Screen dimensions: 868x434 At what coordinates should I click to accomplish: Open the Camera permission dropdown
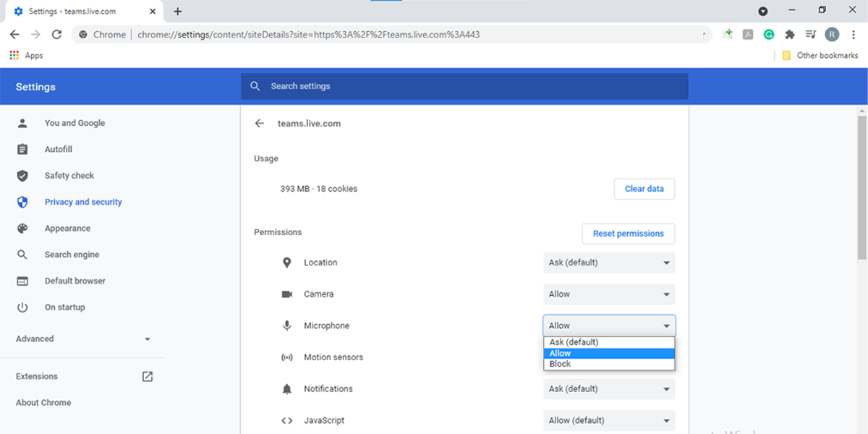point(608,294)
